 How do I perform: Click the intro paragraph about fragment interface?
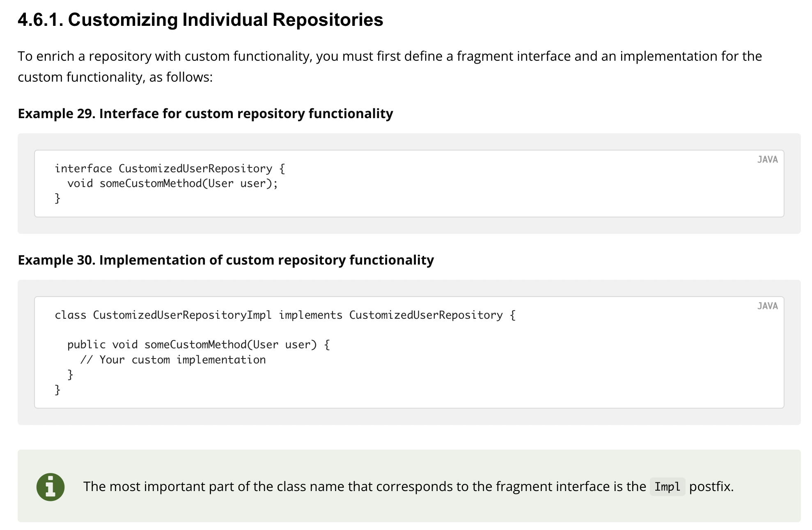pyautogui.click(x=390, y=66)
